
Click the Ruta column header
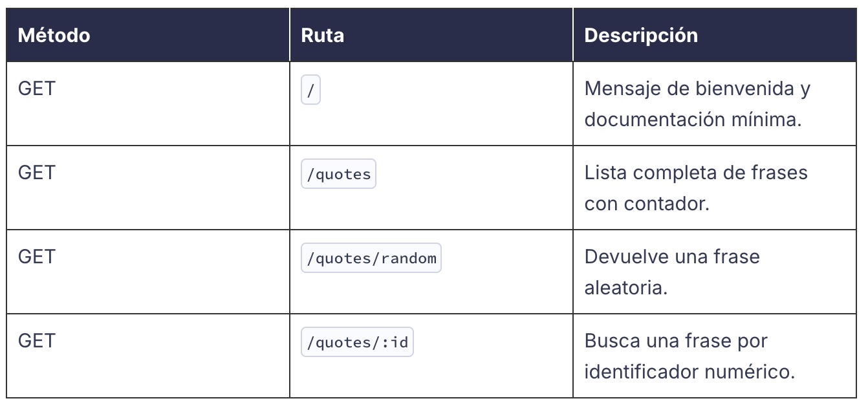(x=322, y=36)
